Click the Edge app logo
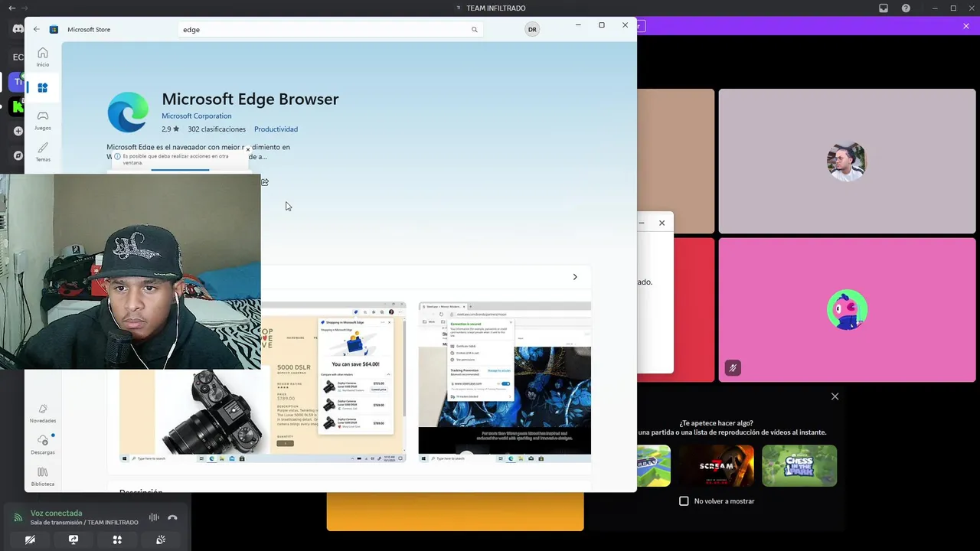 [x=128, y=112]
